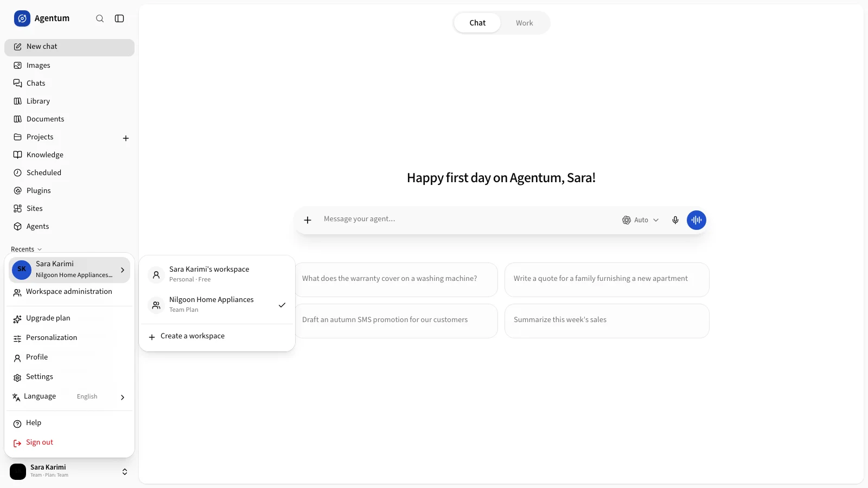This screenshot has height=488, width=868.
Task: Choose the autumn SMS promotion suggestion
Action: 396,321
